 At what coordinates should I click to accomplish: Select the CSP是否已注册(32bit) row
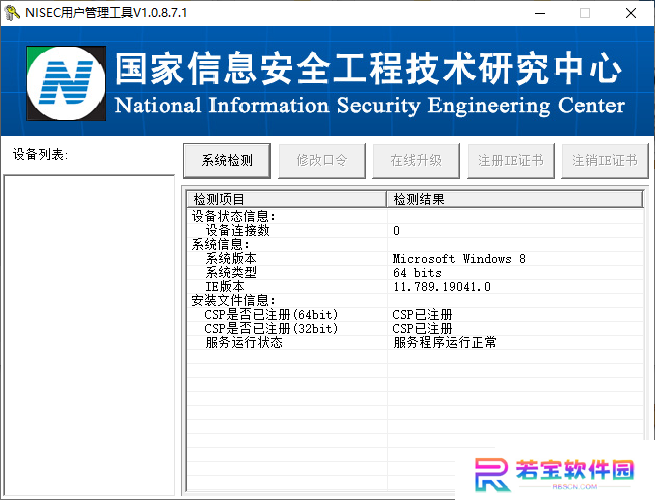(x=415, y=328)
